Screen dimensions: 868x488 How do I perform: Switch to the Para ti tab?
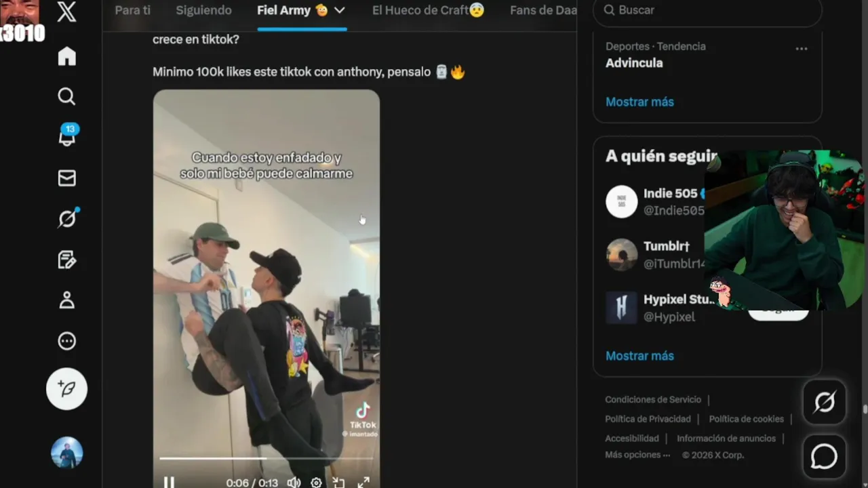pos(133,10)
